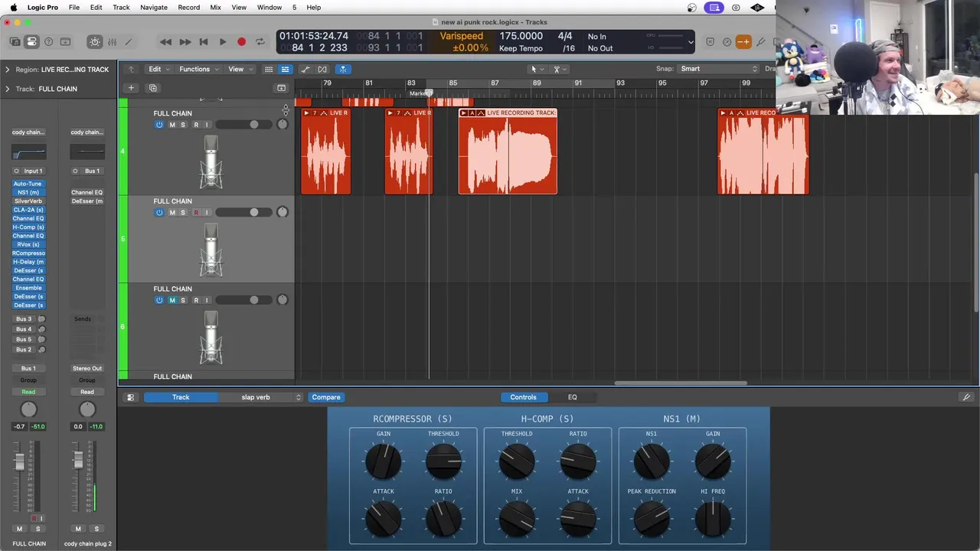Open Editors pencil button in control bar
The image size is (980, 551).
tap(129, 41)
